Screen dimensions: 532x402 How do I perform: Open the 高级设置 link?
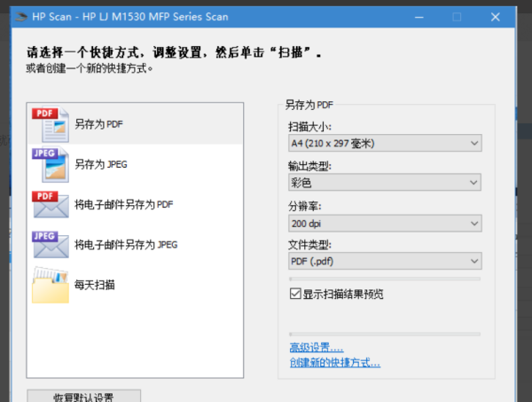pos(316,347)
